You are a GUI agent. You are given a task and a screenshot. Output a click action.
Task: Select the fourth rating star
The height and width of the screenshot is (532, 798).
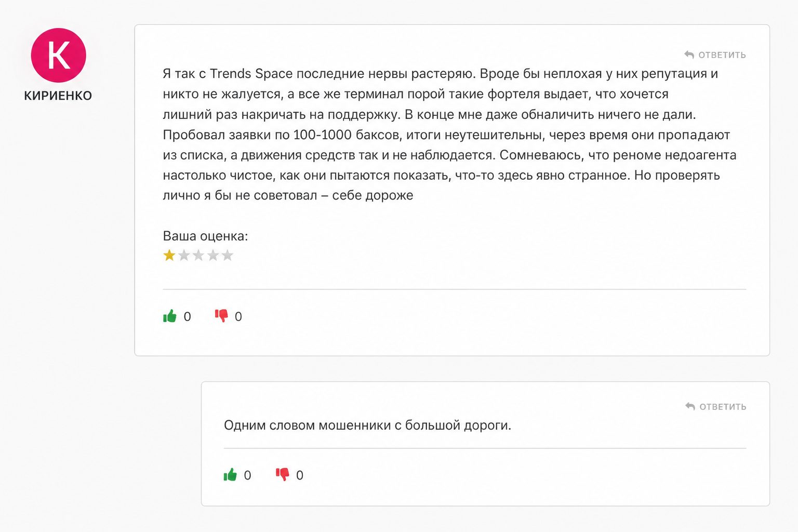213,255
